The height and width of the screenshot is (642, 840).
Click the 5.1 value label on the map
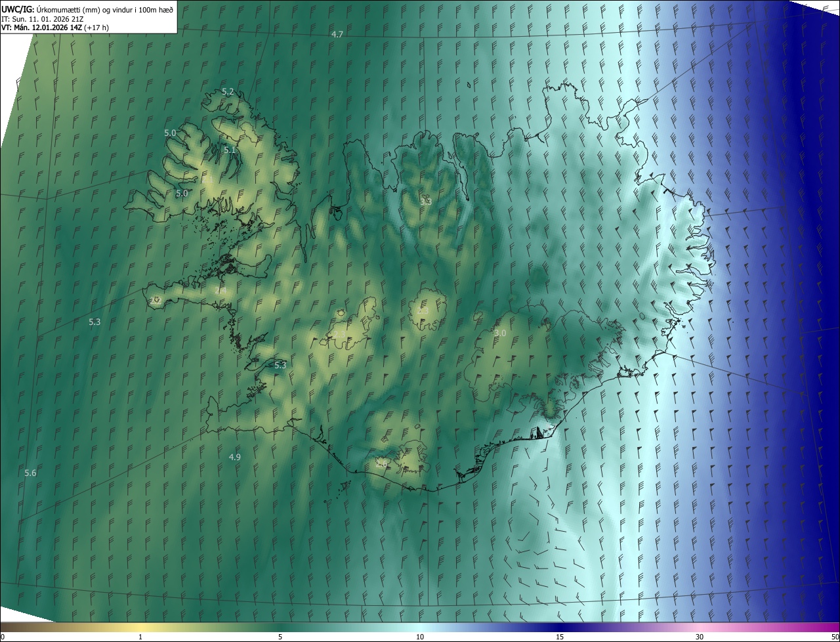[x=230, y=150]
